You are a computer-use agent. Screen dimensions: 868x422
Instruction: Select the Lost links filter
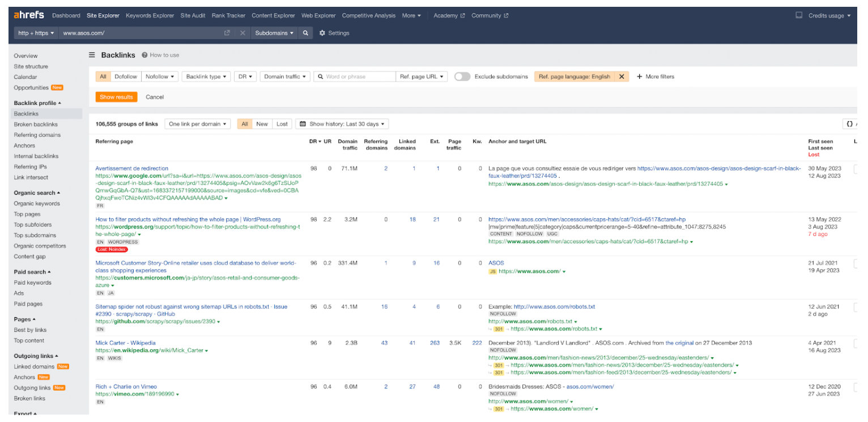(282, 124)
